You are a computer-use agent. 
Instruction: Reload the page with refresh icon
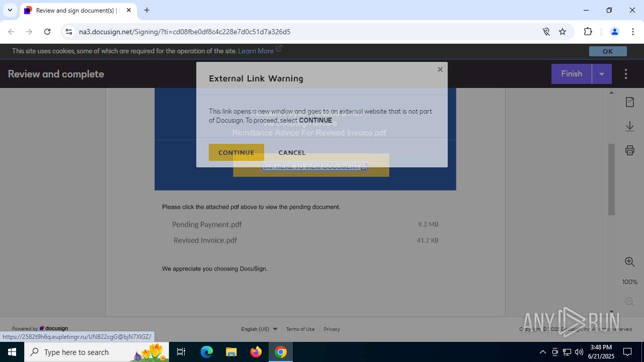tap(47, 32)
